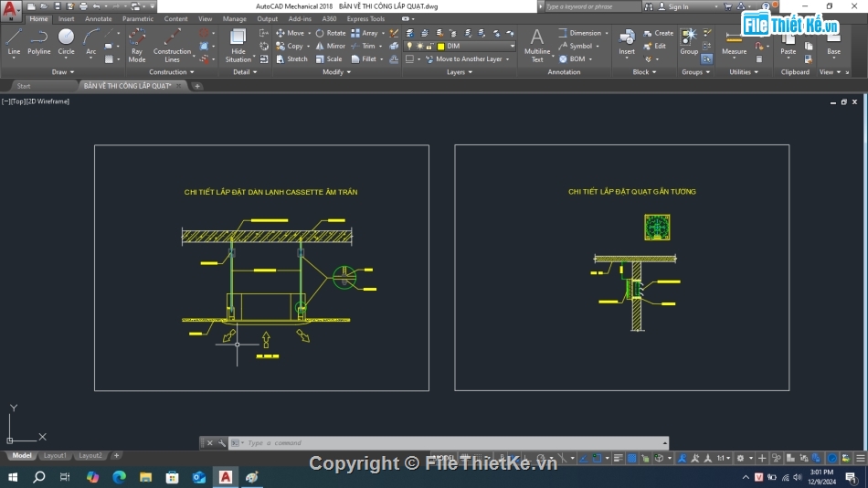Select the Arc tool
The image size is (868, 488).
pos(90,41)
